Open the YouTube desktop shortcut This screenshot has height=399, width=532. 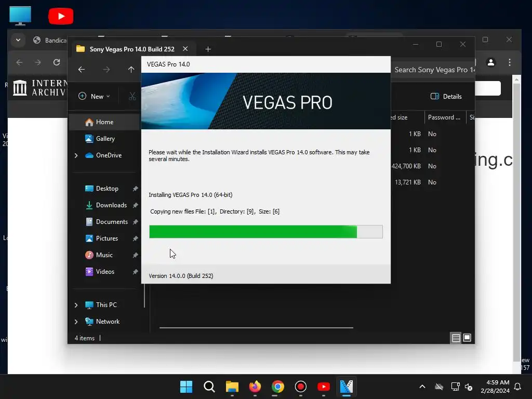(61, 16)
